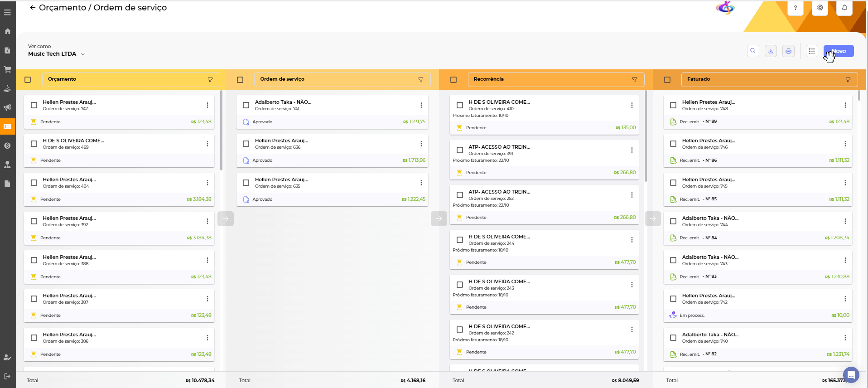Open the chat support bubble
The width and height of the screenshot is (868, 388).
[x=851, y=375]
